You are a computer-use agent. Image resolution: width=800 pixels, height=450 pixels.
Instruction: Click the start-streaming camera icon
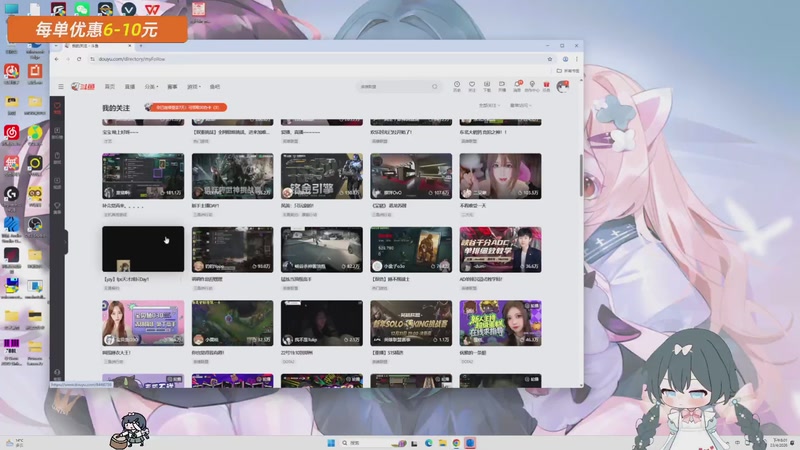(x=502, y=86)
